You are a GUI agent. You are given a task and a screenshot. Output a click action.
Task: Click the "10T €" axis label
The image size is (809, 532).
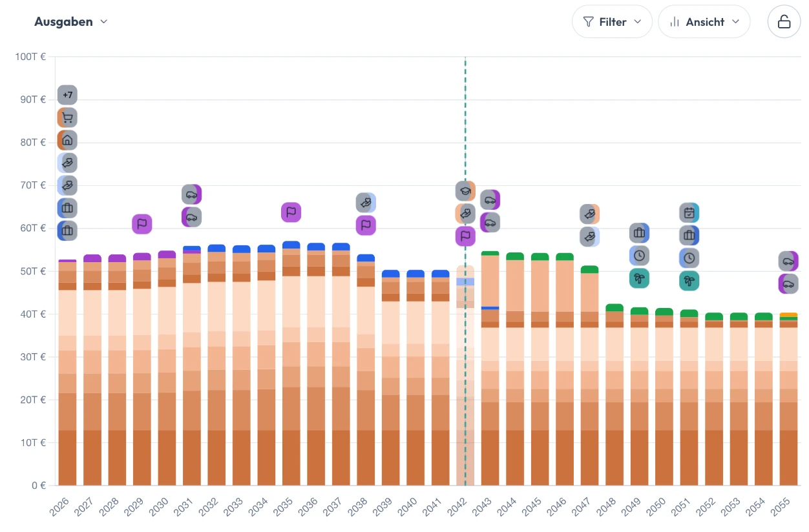pos(33,442)
